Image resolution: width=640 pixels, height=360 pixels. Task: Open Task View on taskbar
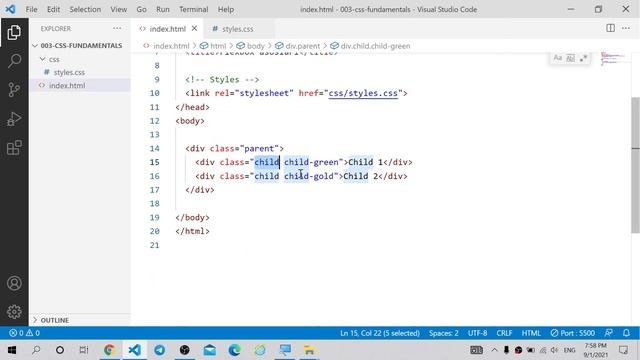tap(84, 350)
